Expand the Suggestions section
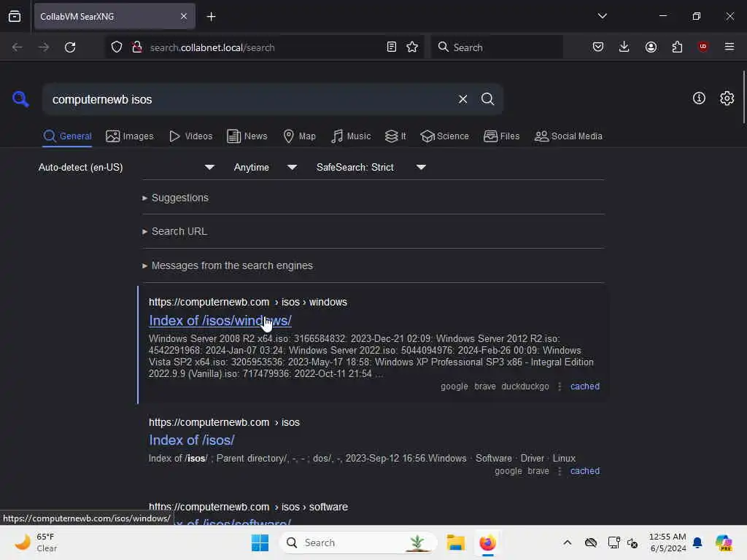The image size is (747, 560). coord(175,198)
